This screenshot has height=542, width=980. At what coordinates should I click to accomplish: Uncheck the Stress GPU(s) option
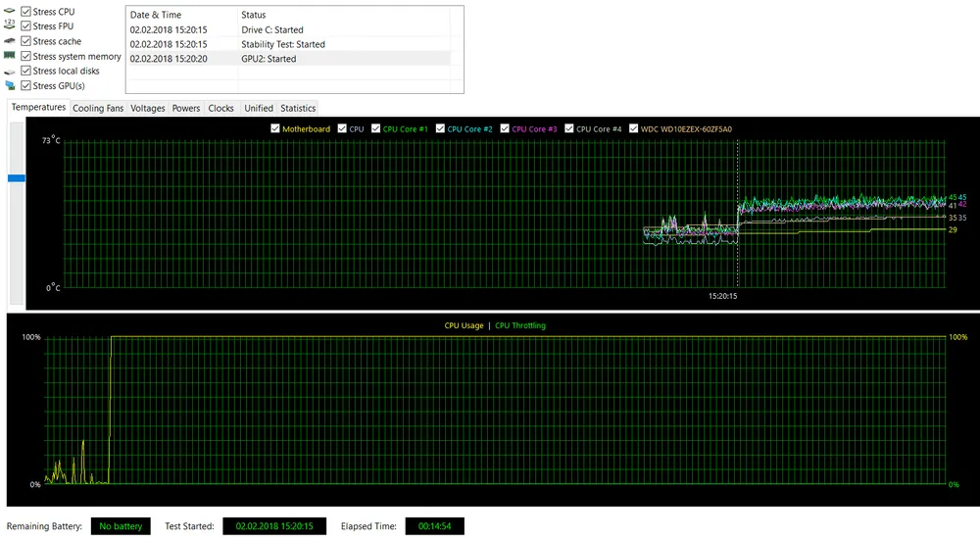tap(26, 86)
